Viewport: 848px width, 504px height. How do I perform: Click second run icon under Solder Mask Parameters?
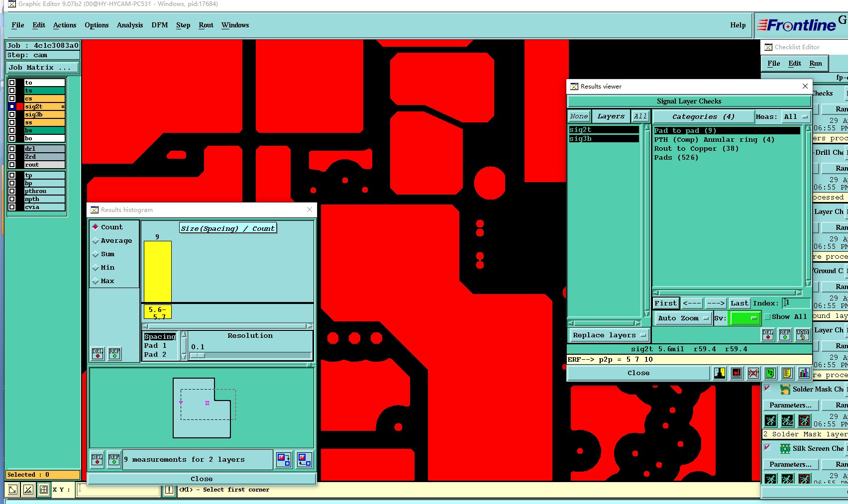[x=787, y=420]
